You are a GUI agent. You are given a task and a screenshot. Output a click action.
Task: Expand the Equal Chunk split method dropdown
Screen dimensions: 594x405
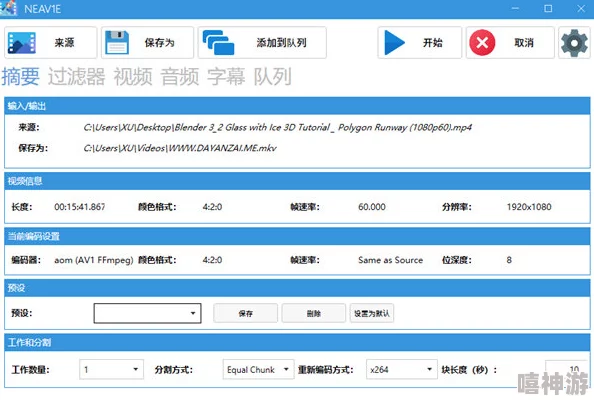pyautogui.click(x=258, y=369)
